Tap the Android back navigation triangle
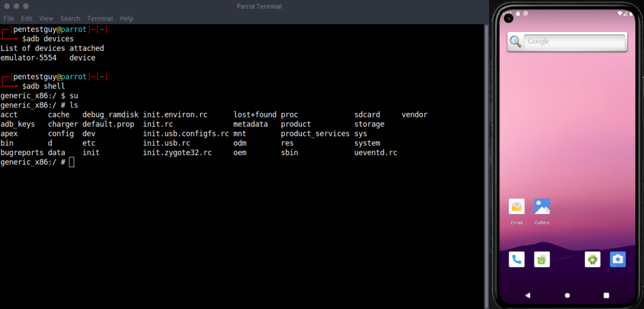 pyautogui.click(x=528, y=295)
